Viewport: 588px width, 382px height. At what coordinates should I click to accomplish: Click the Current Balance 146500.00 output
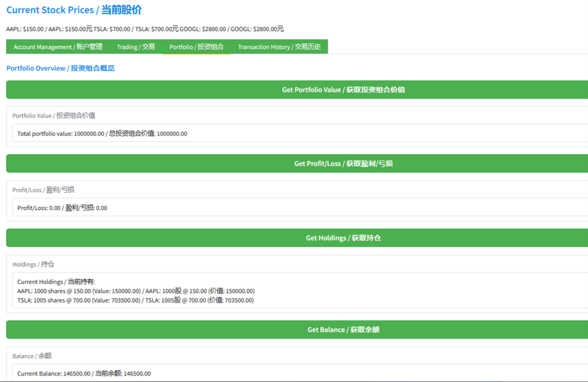pos(84,374)
